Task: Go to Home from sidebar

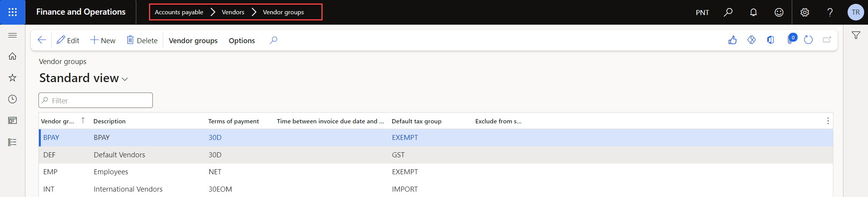Action: (x=12, y=56)
